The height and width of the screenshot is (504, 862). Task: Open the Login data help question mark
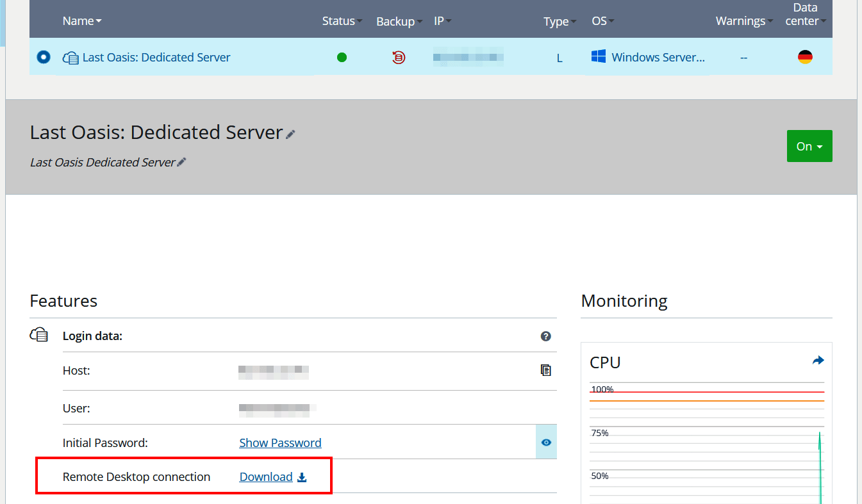click(545, 336)
